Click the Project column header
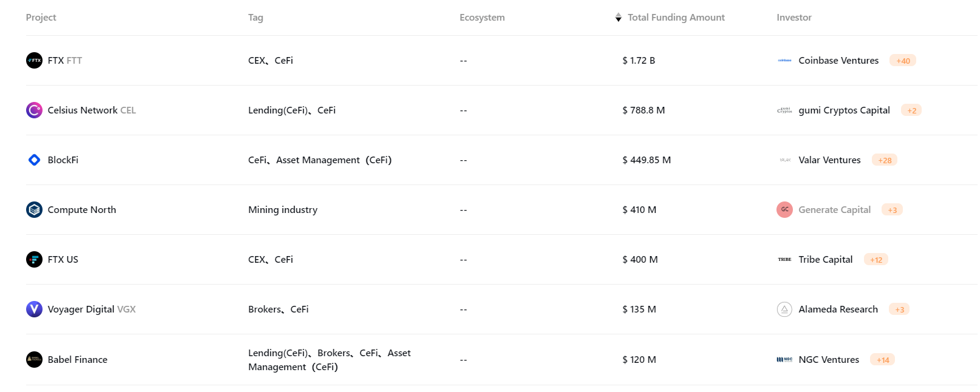This screenshot has width=980, height=392. click(x=41, y=18)
